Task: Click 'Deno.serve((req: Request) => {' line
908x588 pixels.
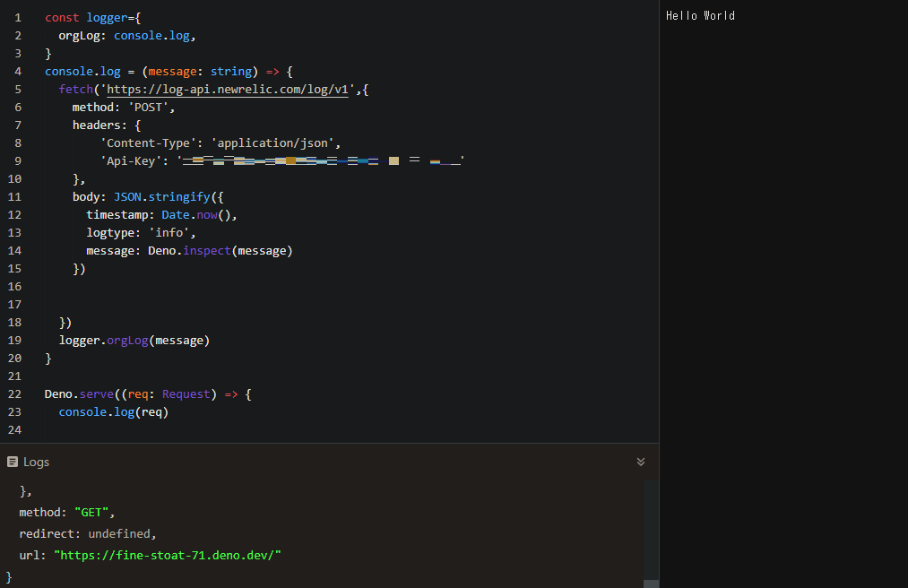Action: tap(148, 394)
